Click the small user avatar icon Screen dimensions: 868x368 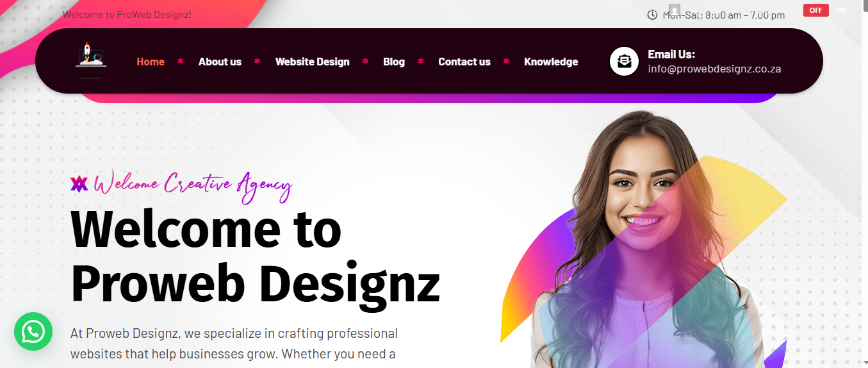[675, 10]
